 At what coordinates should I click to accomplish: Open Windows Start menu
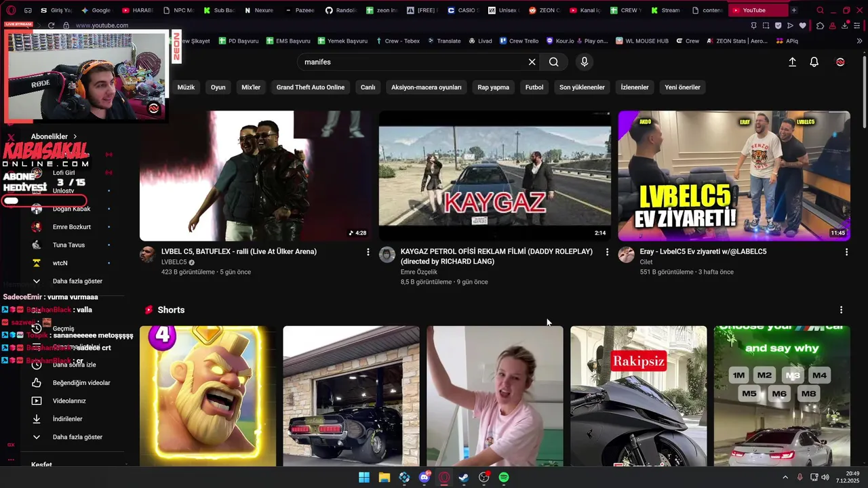tap(364, 477)
